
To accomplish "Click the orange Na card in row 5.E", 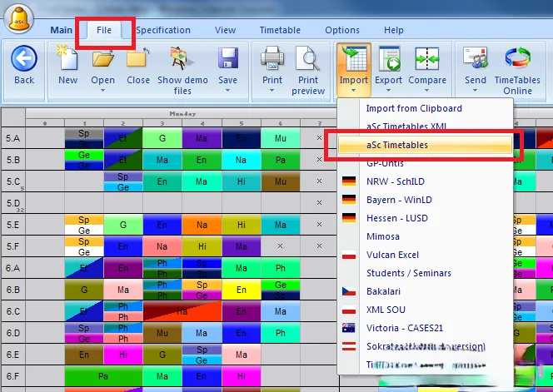I will [x=202, y=225].
